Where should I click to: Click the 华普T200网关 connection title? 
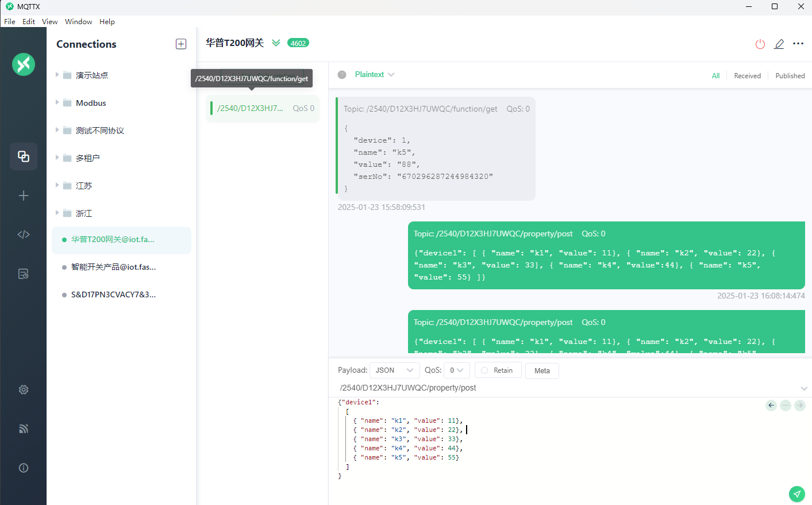[x=234, y=43]
